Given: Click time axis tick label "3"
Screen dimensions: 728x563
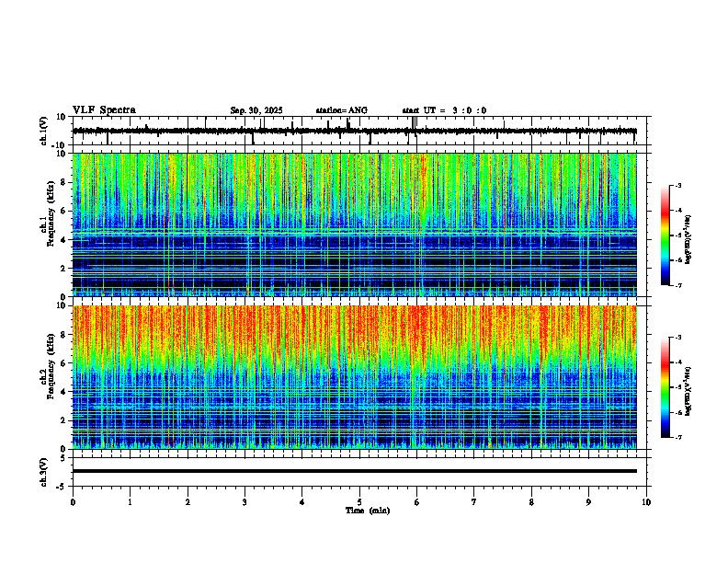Looking at the screenshot, I should 245,502.
